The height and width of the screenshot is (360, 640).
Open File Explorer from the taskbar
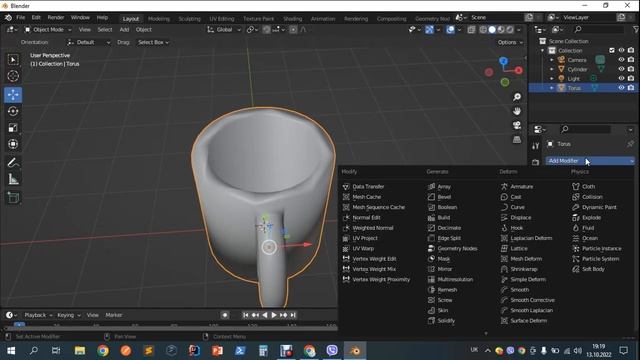point(80,351)
